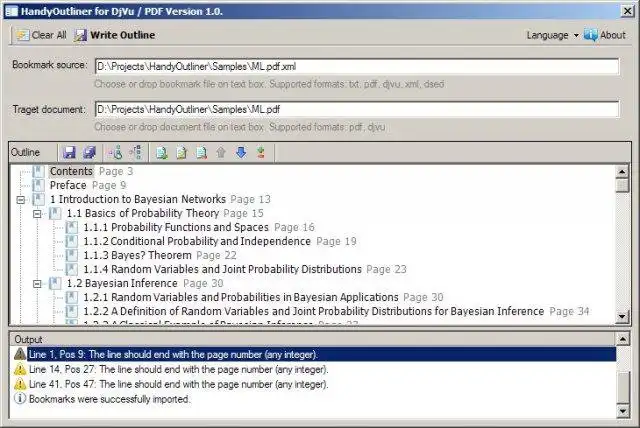
Task: Click outline scrollbar down arrow
Action: [x=622, y=317]
